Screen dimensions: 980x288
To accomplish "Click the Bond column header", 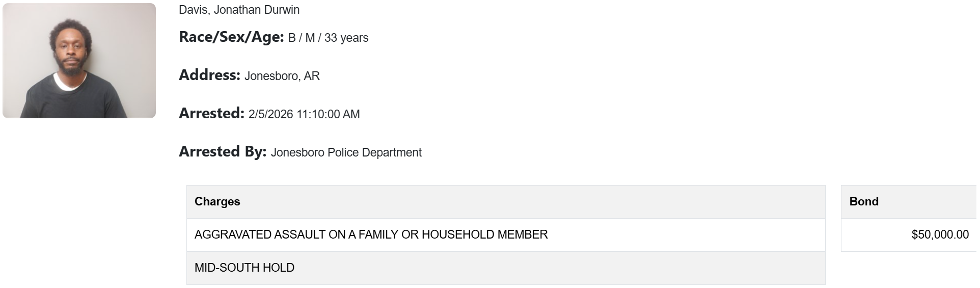I will point(864,201).
